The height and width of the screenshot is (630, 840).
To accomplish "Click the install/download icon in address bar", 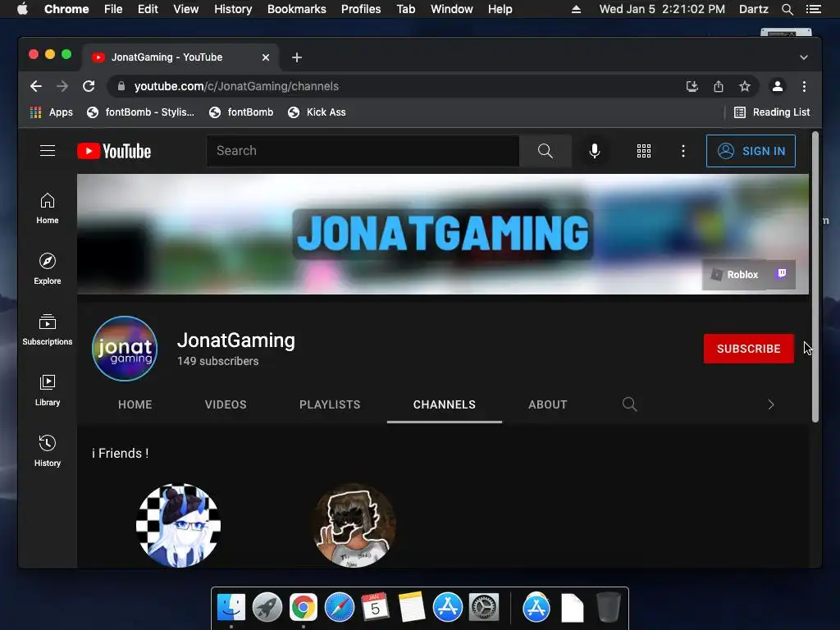I will (692, 86).
